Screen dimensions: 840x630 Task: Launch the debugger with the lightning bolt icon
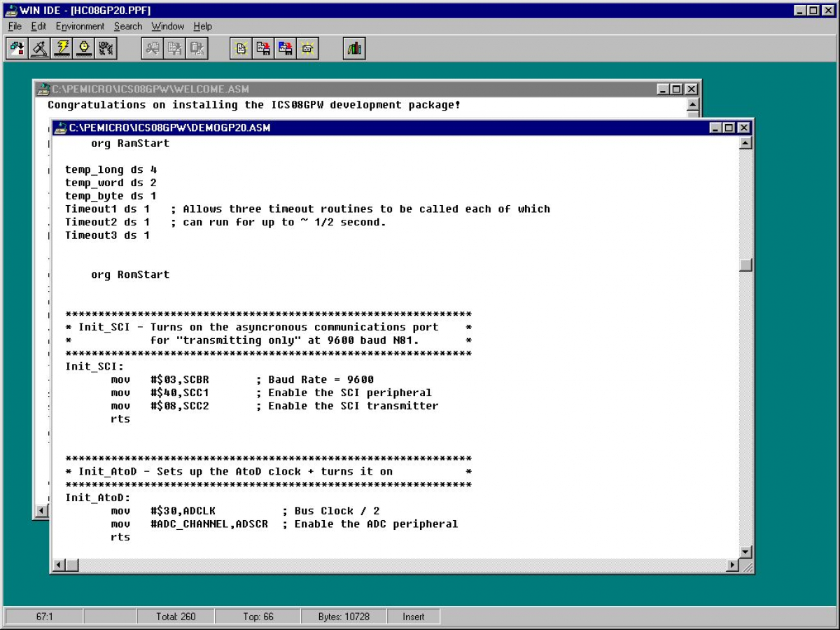(x=62, y=48)
